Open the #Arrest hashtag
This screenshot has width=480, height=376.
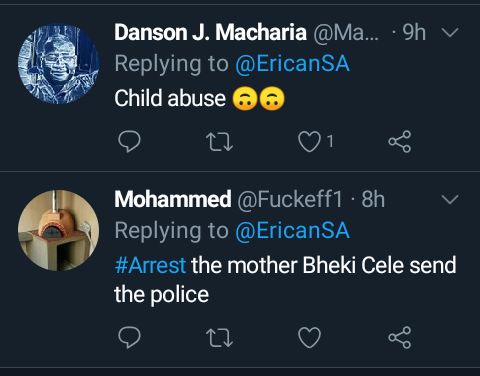pos(150,265)
